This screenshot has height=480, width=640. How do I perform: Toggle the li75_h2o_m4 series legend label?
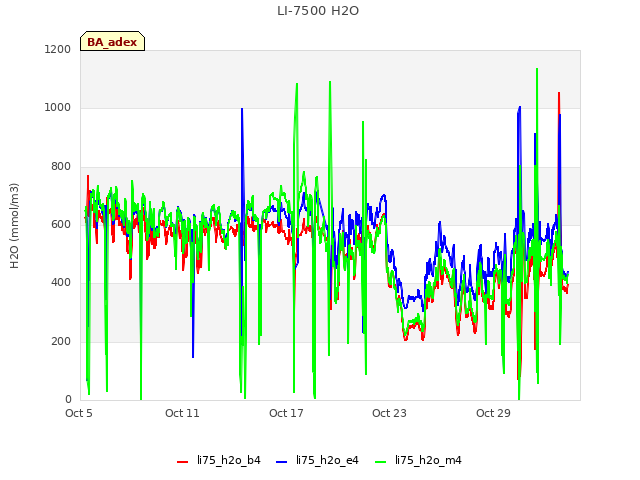(428, 460)
